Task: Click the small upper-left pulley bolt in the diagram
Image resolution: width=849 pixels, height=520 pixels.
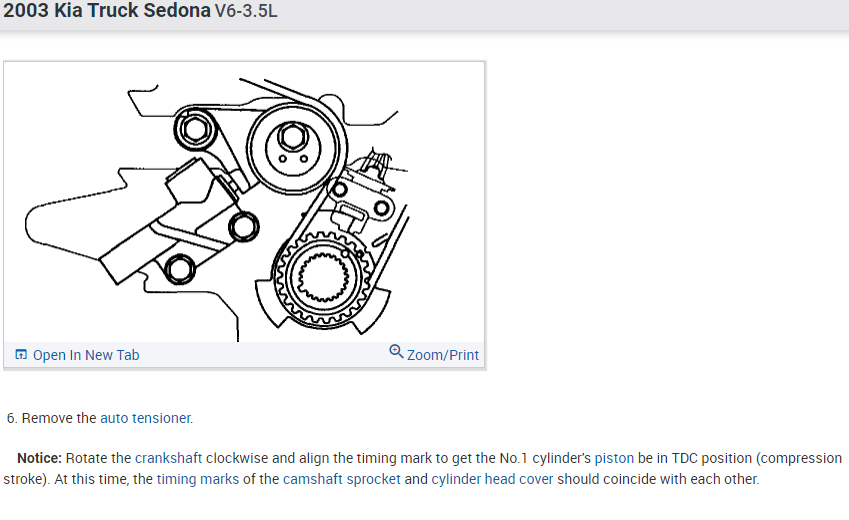Action: [194, 130]
